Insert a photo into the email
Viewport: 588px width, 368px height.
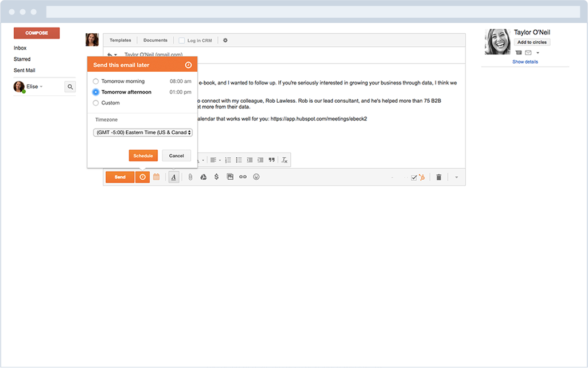click(x=230, y=177)
